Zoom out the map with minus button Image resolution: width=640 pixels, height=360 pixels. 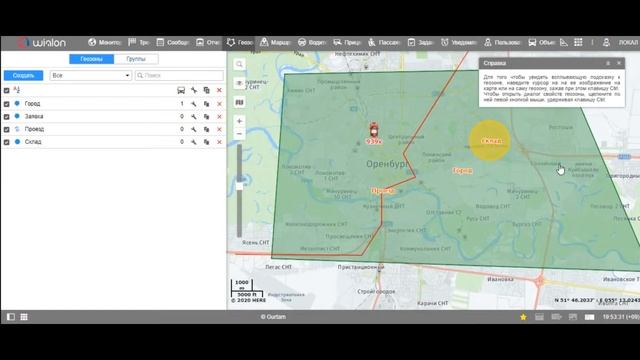coord(240,133)
